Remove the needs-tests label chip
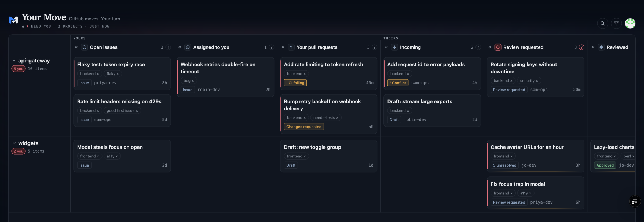The height and width of the screenshot is (222, 644). (337, 118)
